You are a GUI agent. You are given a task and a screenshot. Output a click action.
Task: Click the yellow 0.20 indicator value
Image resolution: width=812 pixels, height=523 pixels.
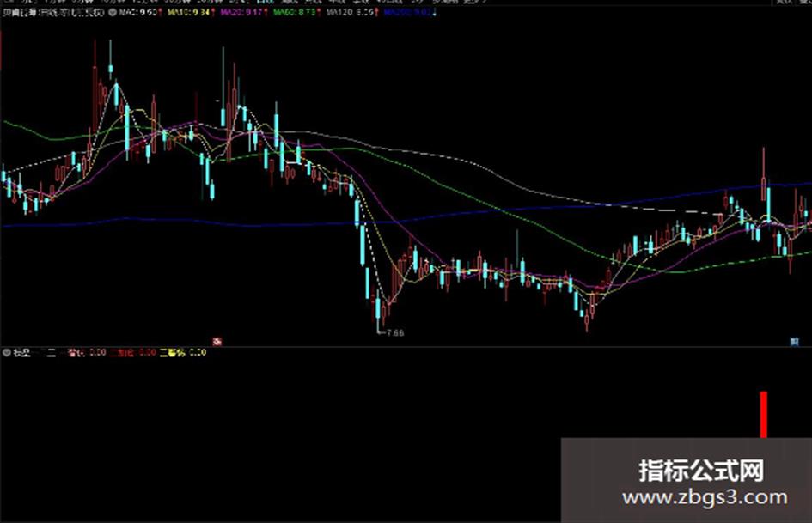[198, 353]
